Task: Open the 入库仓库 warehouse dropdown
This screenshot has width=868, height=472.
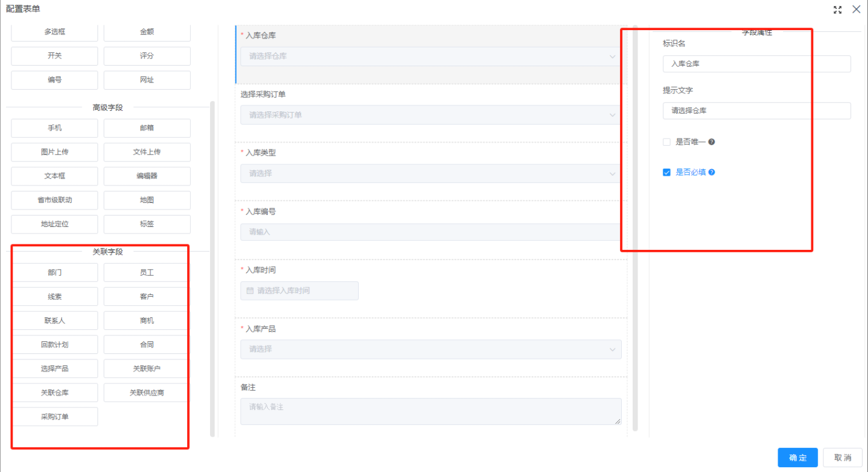Action: click(430, 56)
